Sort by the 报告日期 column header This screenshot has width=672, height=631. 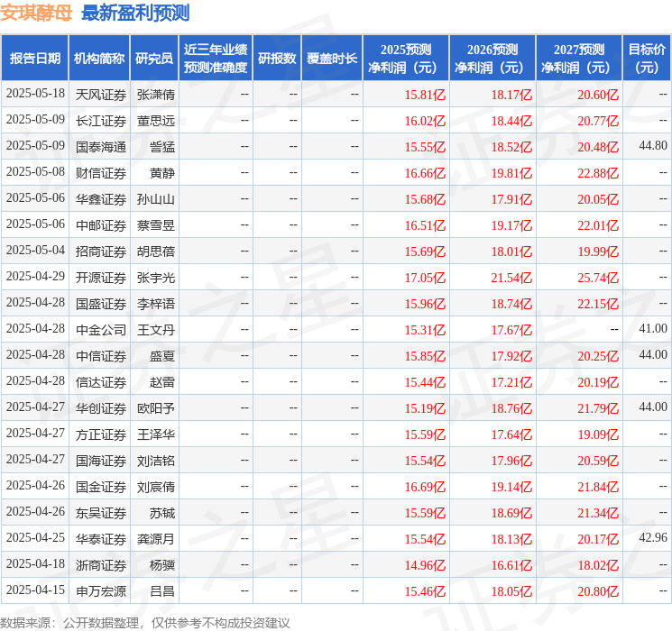pyautogui.click(x=34, y=59)
